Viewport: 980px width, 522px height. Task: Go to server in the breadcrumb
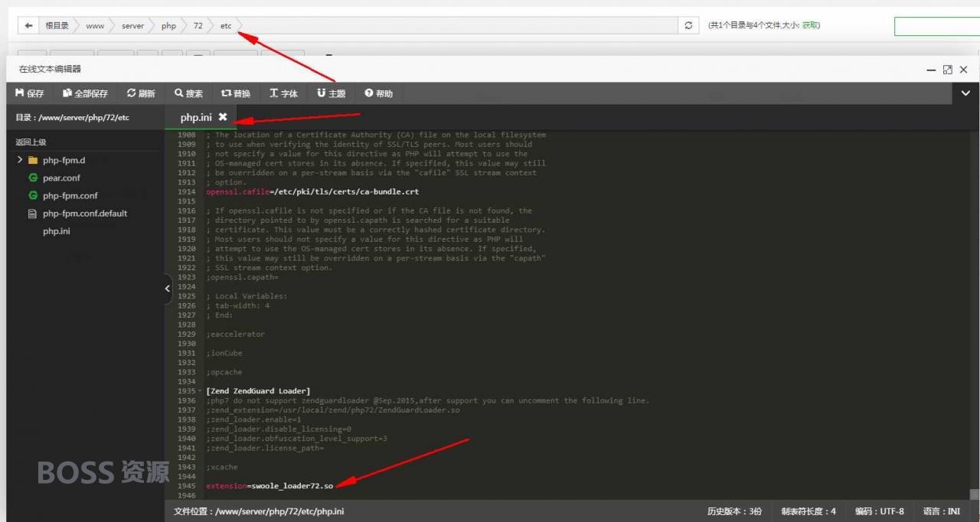132,25
